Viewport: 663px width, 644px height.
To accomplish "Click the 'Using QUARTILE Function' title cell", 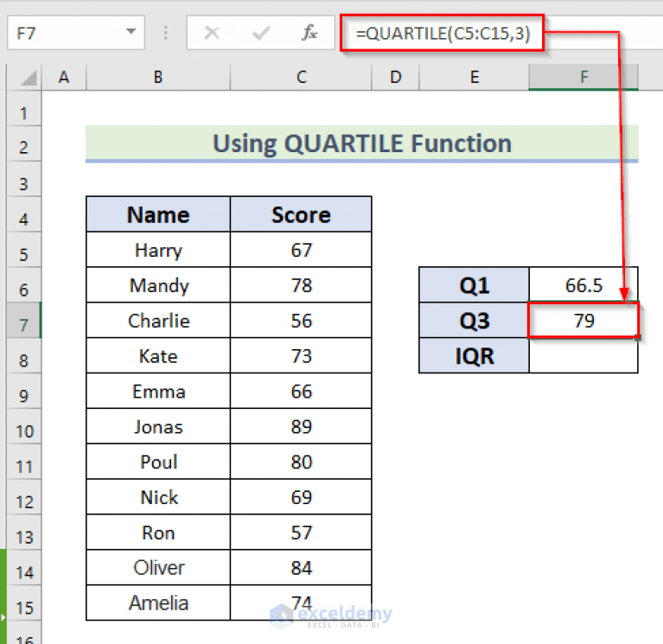I will pos(362,143).
